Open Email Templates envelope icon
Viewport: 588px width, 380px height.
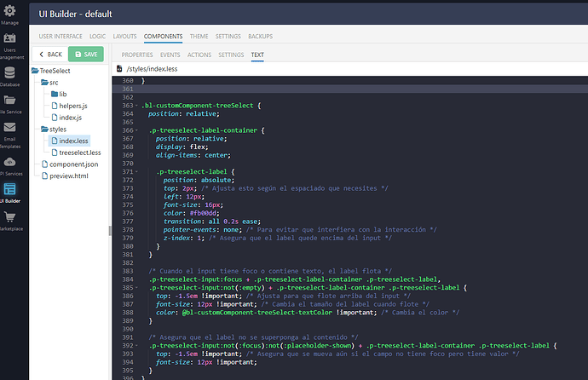9,128
